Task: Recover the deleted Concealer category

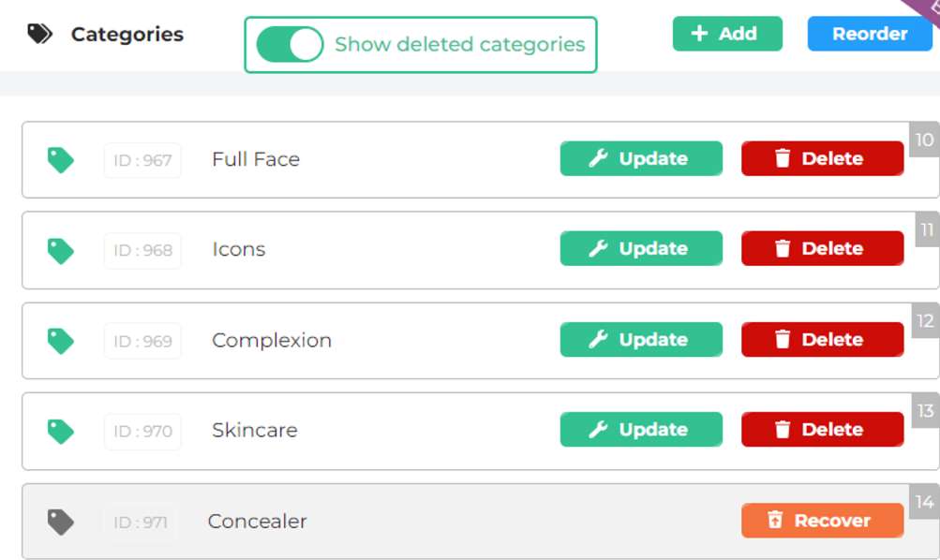Action: [822, 521]
